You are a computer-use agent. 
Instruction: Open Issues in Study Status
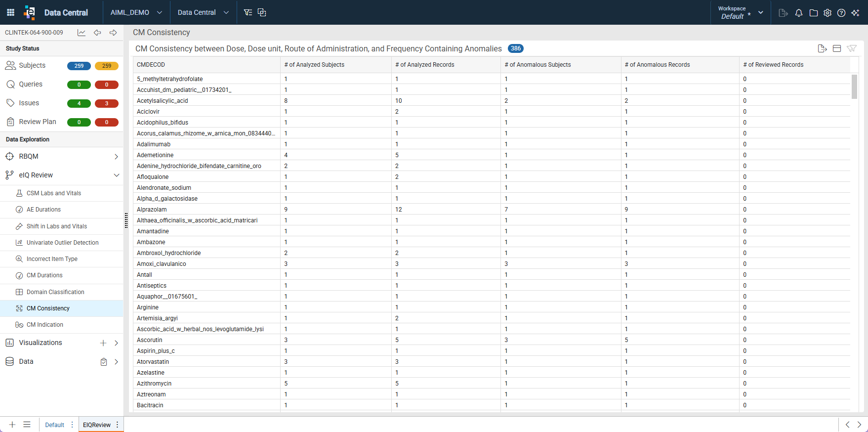(29, 103)
